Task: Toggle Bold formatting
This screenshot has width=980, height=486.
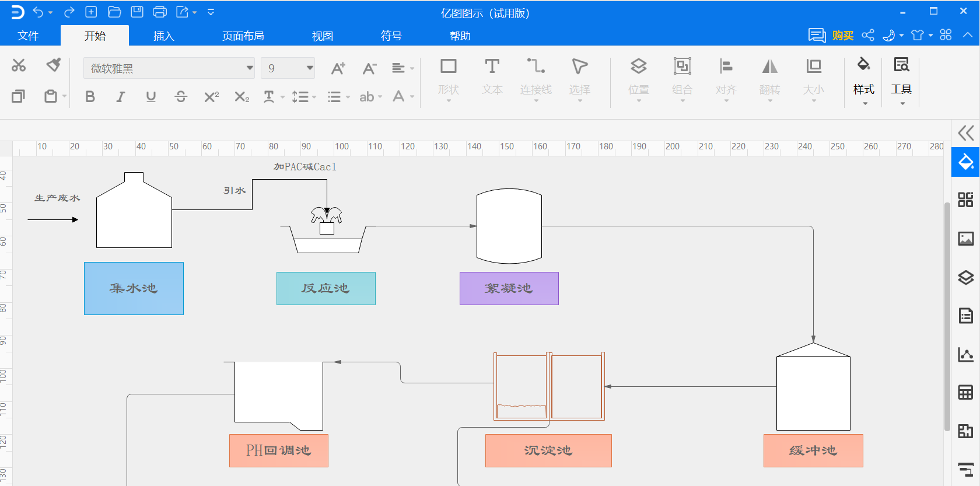Action: (90, 97)
